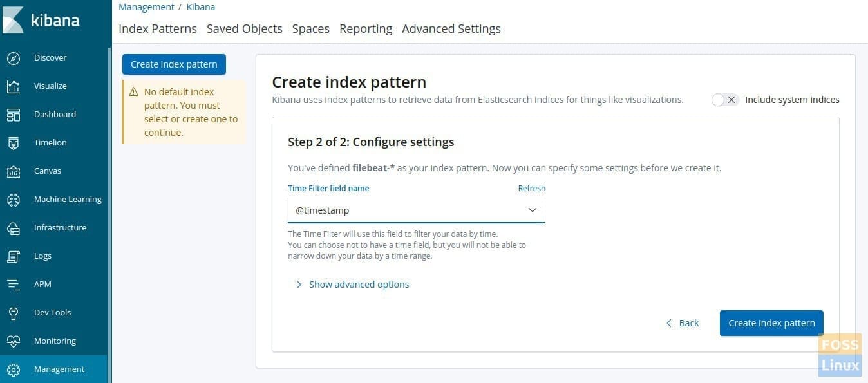Open Dashboard via its panel icon
Viewport: 868px width, 383px height.
click(x=14, y=115)
